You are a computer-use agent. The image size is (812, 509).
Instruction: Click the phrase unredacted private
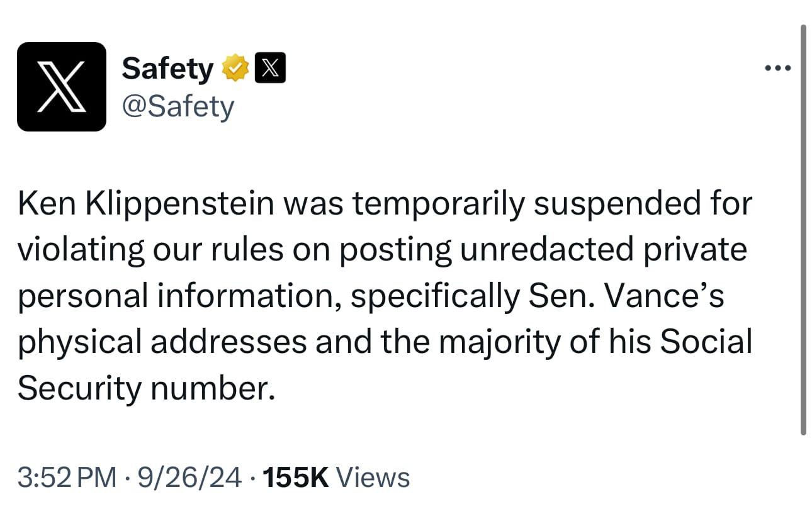[x=602, y=250]
